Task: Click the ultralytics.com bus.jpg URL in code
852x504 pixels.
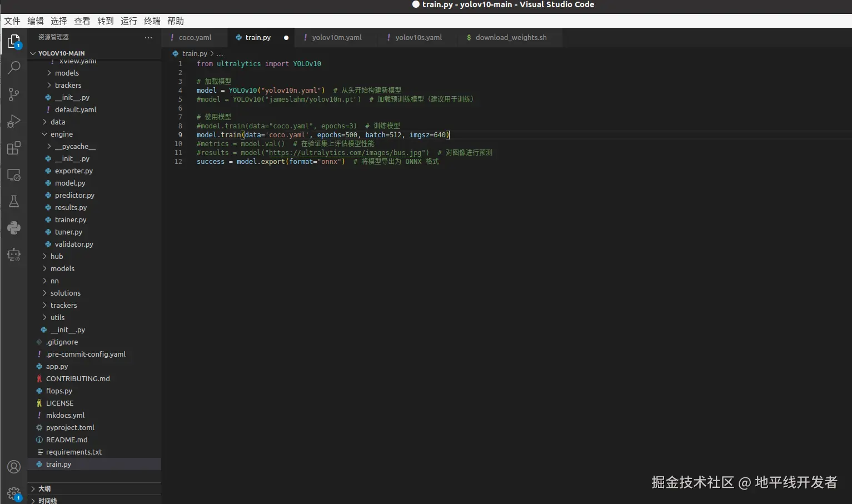Action: point(345,153)
